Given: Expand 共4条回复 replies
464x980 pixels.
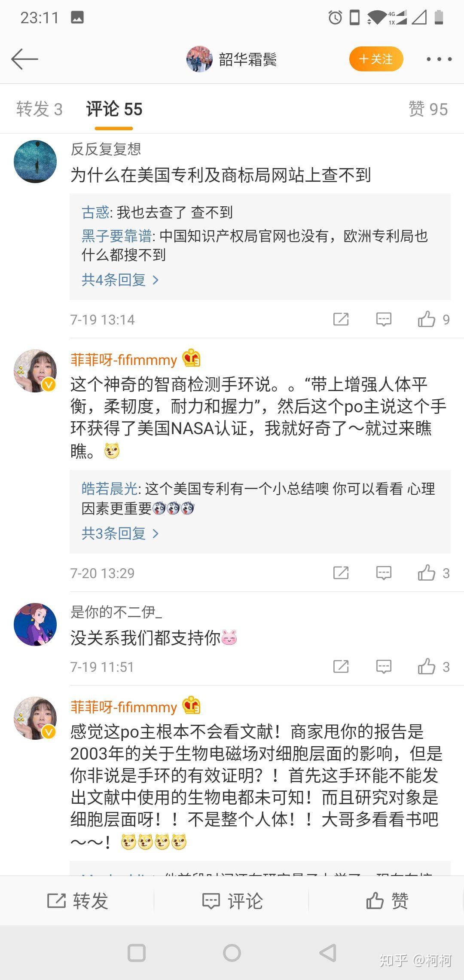Looking at the screenshot, I should coord(120,280).
